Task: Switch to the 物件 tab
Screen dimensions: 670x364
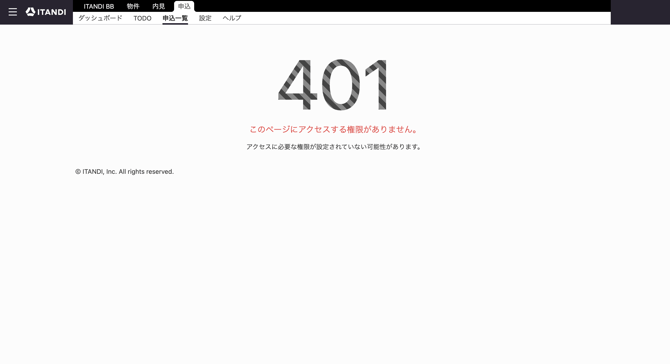Action: point(133,6)
